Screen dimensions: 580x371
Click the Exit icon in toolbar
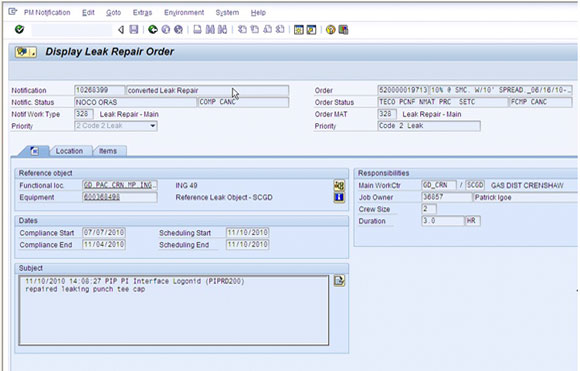coord(166,30)
